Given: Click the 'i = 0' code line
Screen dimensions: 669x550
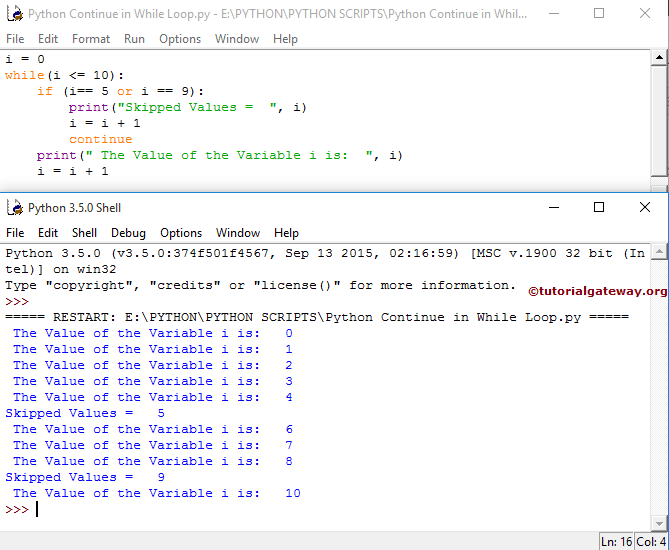Looking at the screenshot, I should tap(25, 59).
